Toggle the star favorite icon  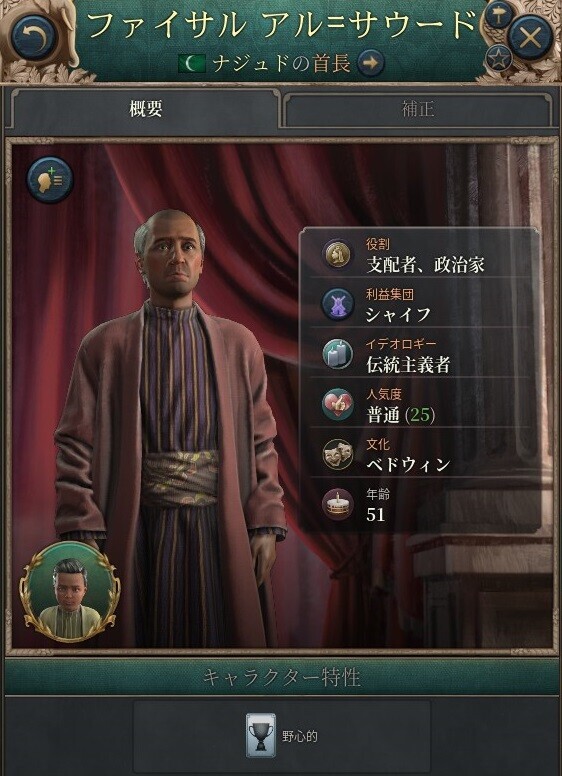pyautogui.click(x=498, y=59)
